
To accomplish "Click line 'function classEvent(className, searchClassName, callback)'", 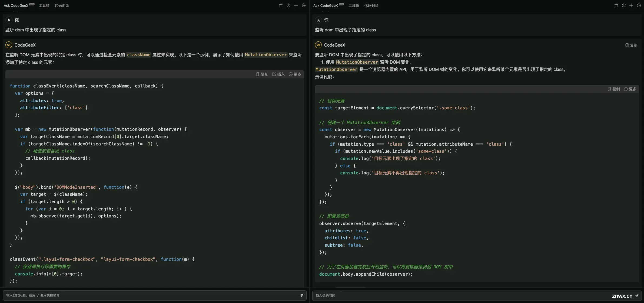I will pos(87,86).
